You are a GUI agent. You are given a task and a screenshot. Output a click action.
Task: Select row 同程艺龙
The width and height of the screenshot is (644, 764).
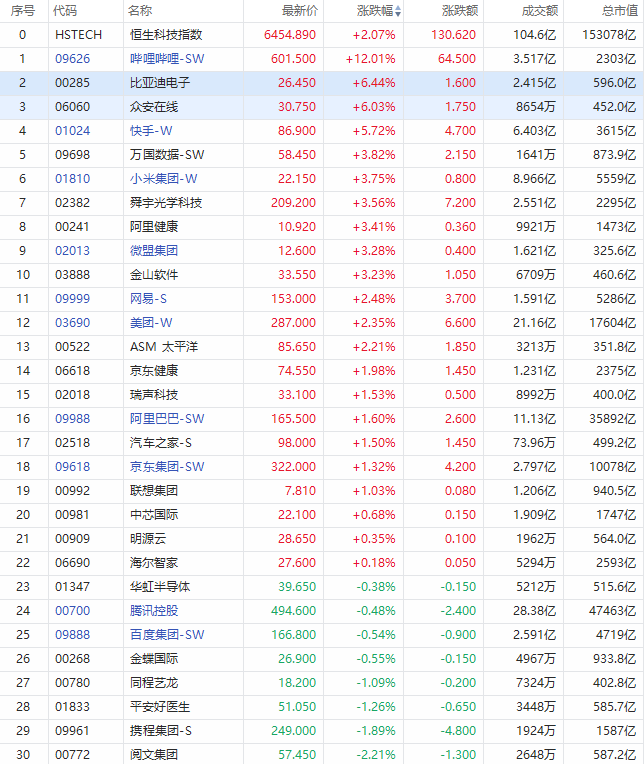coord(322,683)
